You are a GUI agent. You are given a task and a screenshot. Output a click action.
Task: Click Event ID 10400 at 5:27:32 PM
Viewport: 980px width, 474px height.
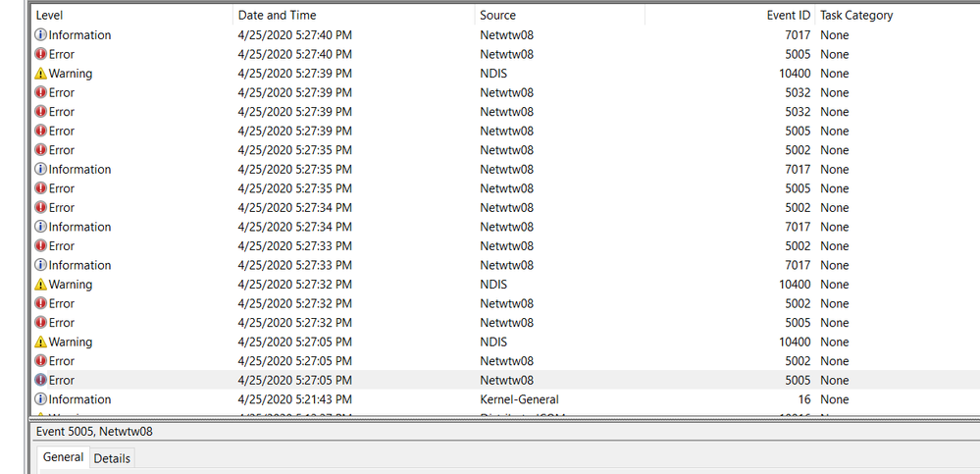[795, 285]
